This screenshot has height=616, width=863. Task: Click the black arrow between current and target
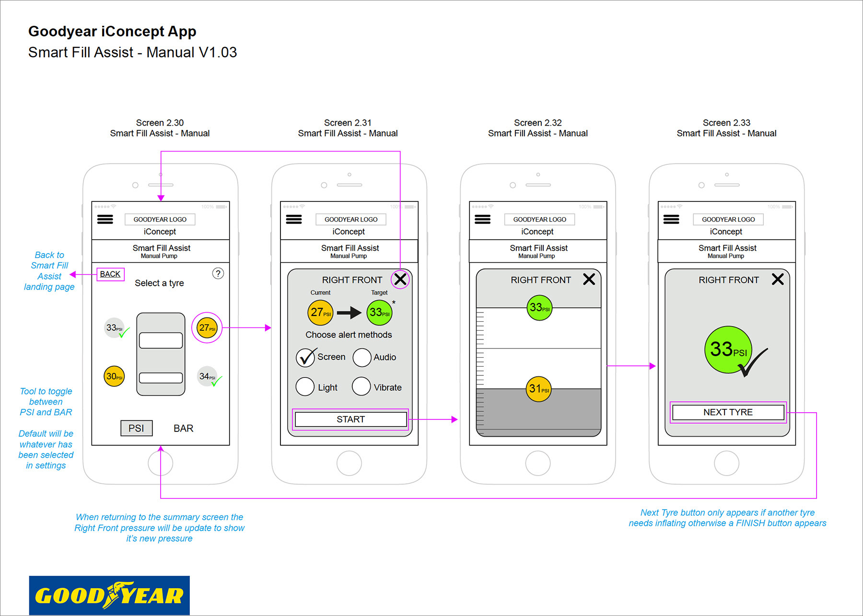point(350,313)
